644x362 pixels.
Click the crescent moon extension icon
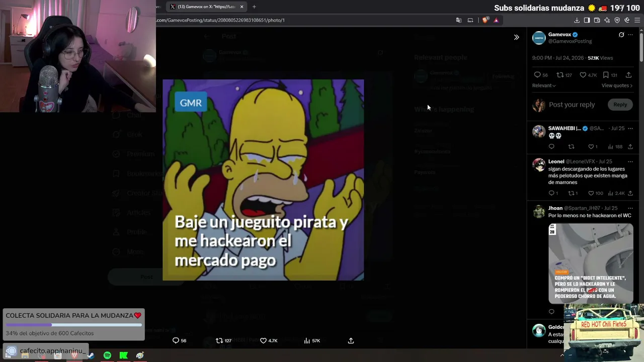[x=627, y=20]
